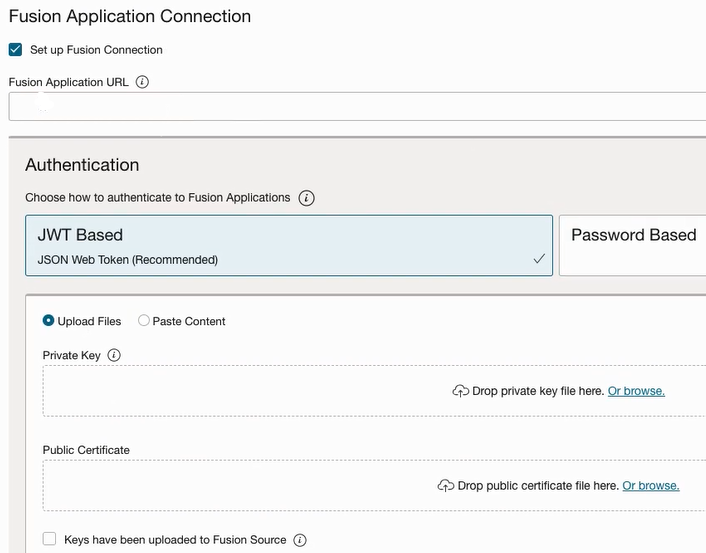Click the Fusion Application URL input field
Viewport: 706px width, 553px height.
pos(357,107)
